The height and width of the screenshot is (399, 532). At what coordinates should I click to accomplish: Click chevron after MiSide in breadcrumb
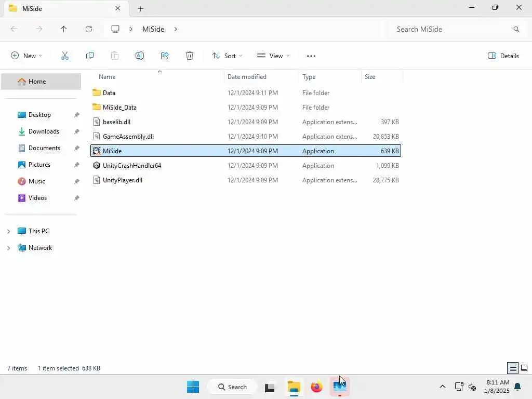tap(176, 29)
